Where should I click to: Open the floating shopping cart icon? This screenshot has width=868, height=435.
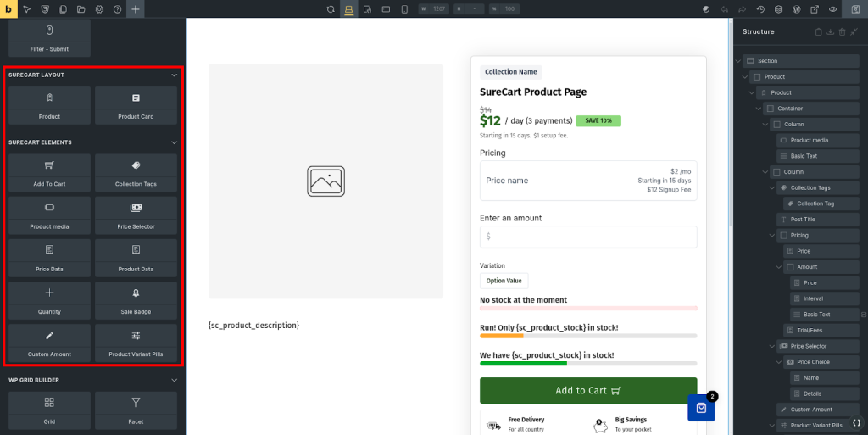pyautogui.click(x=701, y=408)
